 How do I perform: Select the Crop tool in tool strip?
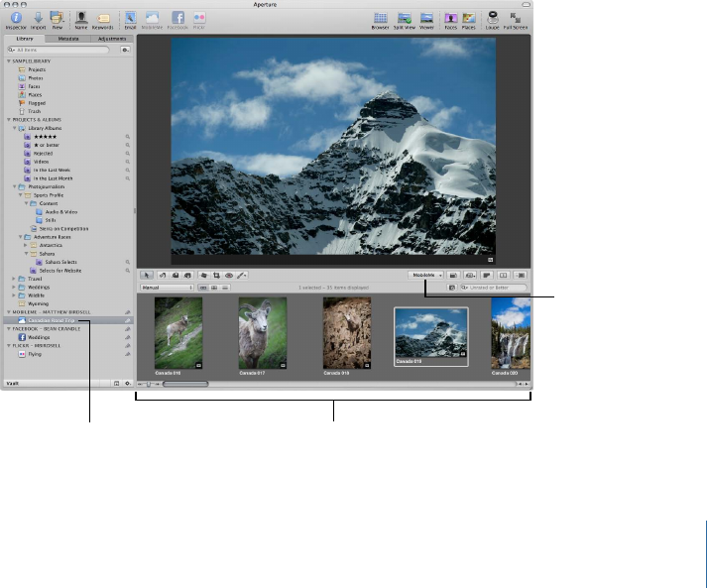pos(215,275)
